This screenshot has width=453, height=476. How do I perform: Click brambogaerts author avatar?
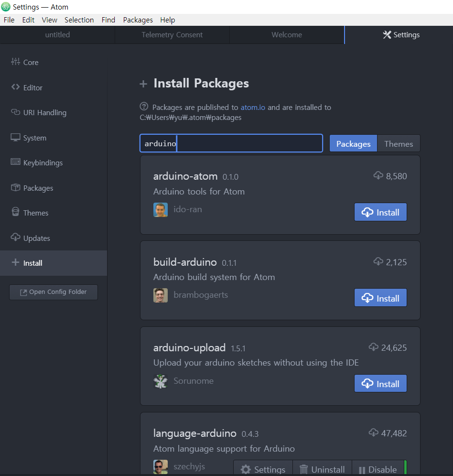point(161,295)
